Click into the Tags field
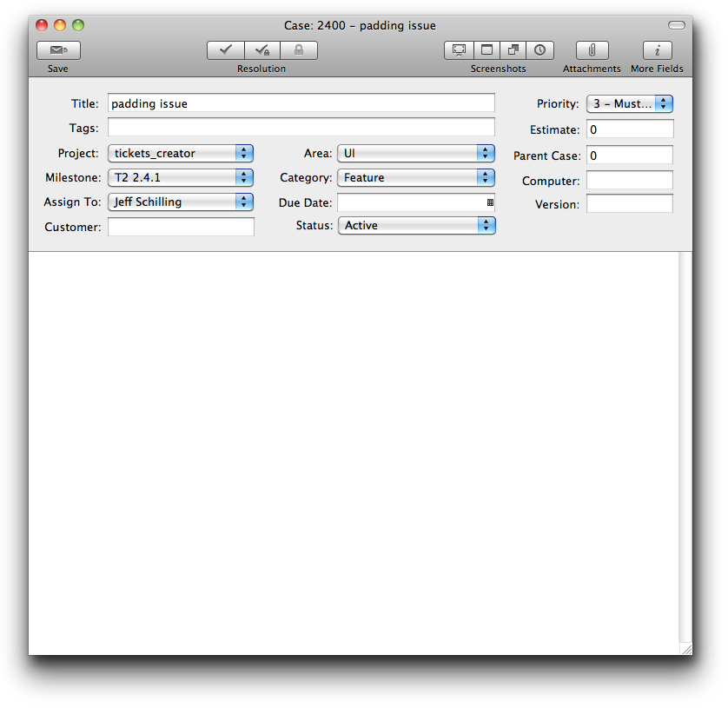This screenshot has width=728, height=708. click(x=301, y=127)
